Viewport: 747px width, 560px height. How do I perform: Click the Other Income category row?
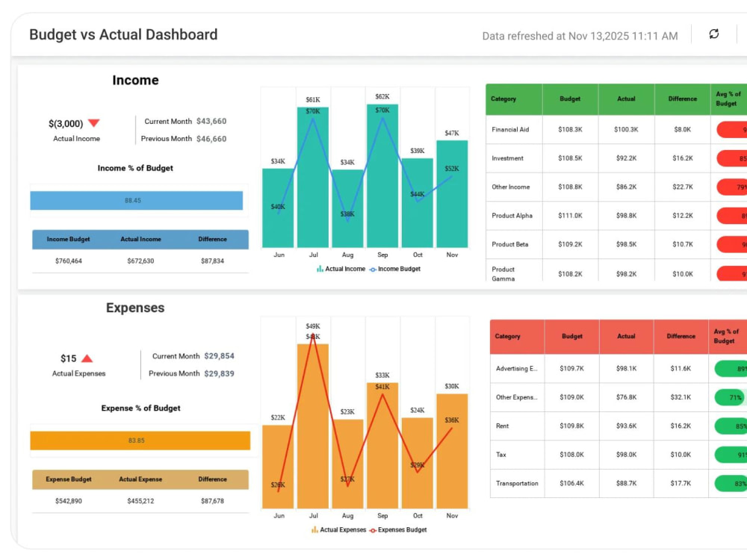(616, 187)
